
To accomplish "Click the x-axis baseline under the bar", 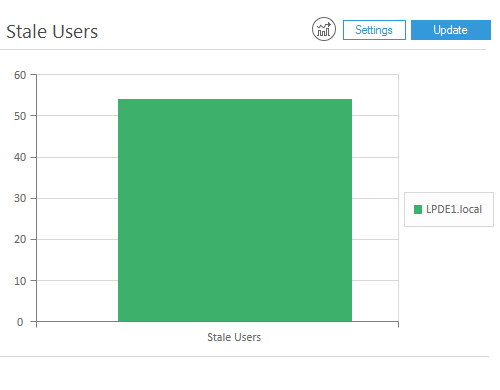I will tap(235, 322).
